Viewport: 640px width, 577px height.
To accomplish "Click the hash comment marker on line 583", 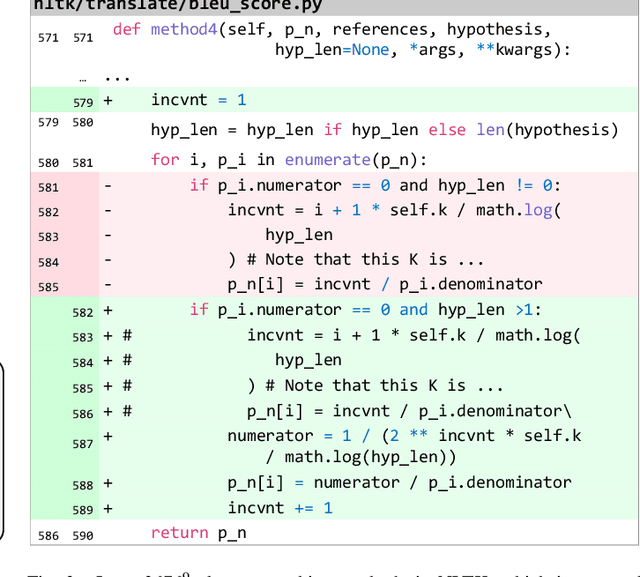I will (127, 336).
